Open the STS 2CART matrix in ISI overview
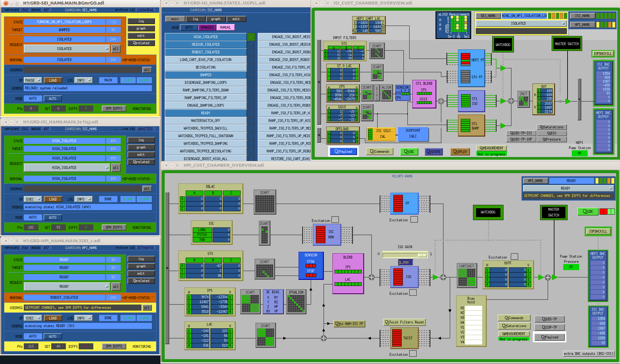 377,51
